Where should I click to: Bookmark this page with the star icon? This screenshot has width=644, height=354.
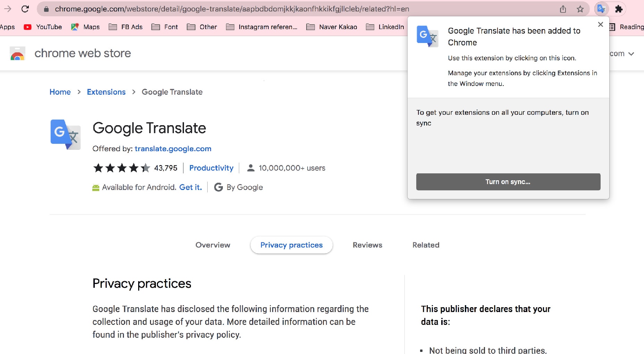[x=580, y=9]
